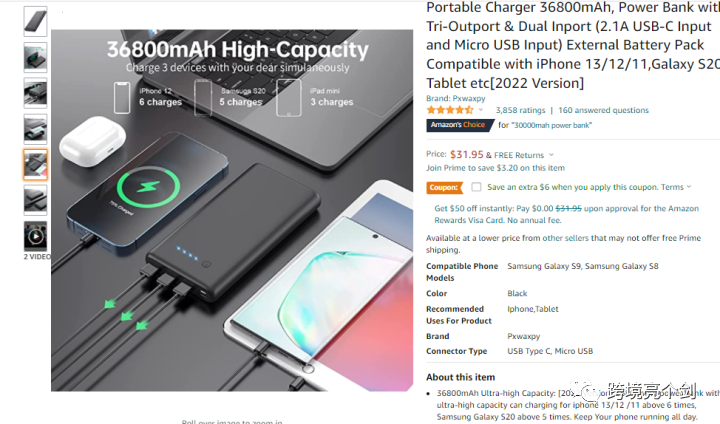Select the second product thumbnail image
Image resolution: width=720 pixels, height=424 pixels.
click(x=35, y=57)
